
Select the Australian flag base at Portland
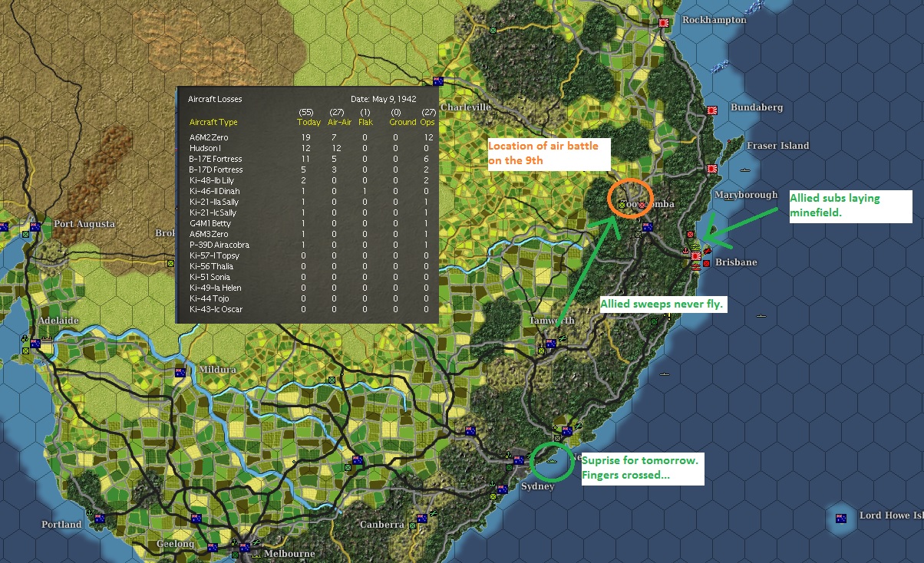pos(99,519)
